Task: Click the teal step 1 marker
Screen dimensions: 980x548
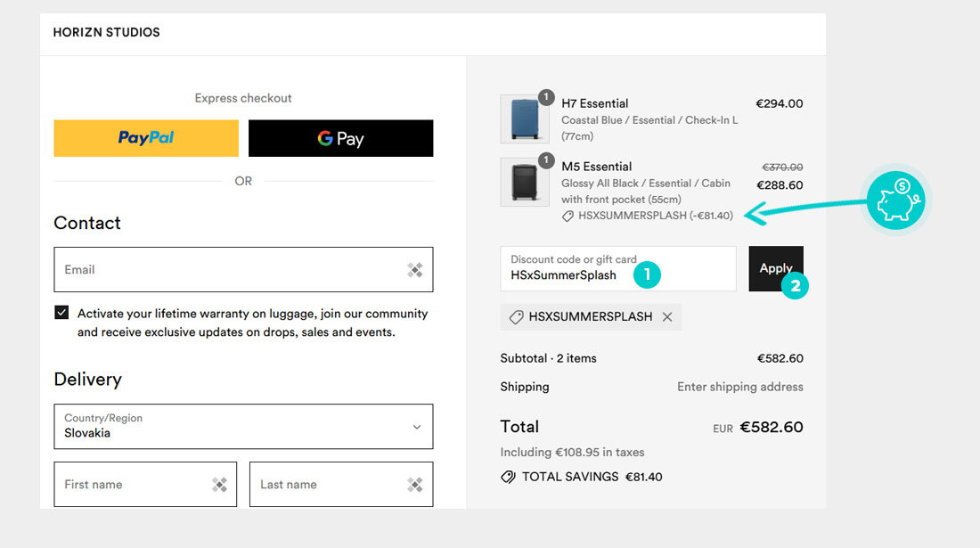Action: [x=647, y=275]
